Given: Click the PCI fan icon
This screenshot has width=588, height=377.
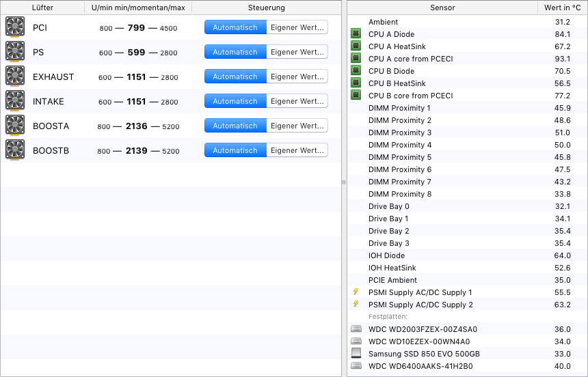Looking at the screenshot, I should [15, 27].
